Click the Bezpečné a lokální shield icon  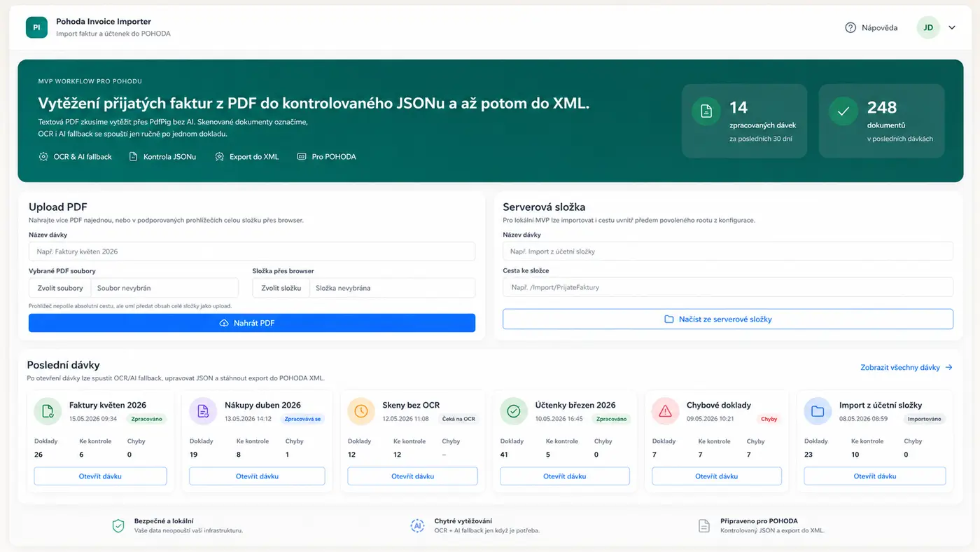(118, 525)
